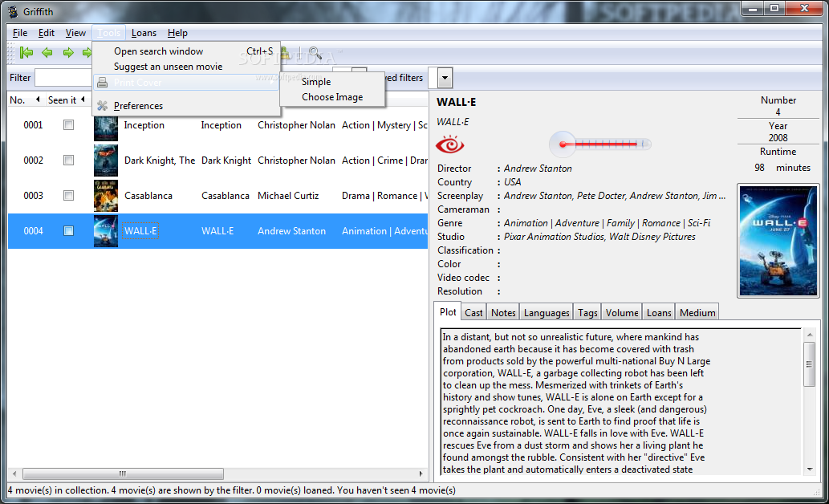Click number 0003 in the list

(34, 196)
